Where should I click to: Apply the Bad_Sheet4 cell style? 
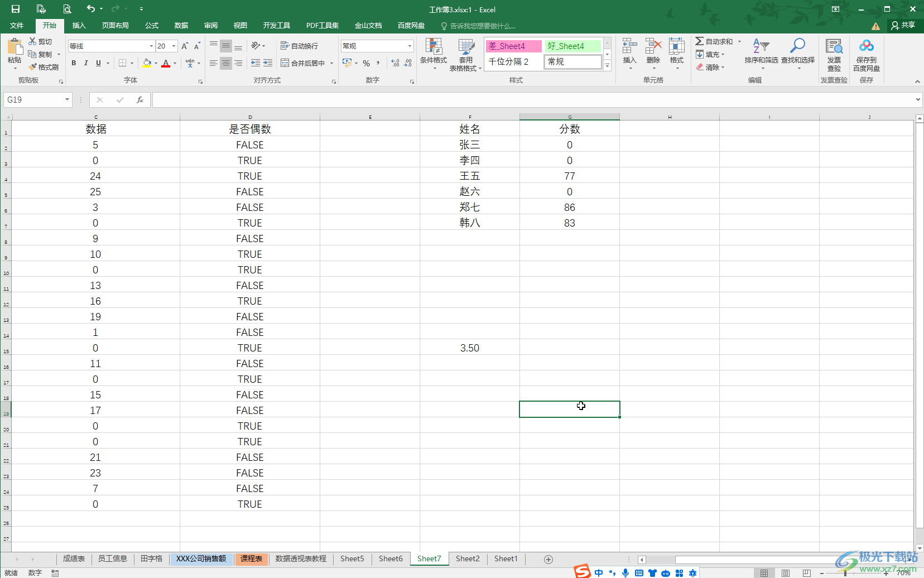[514, 46]
